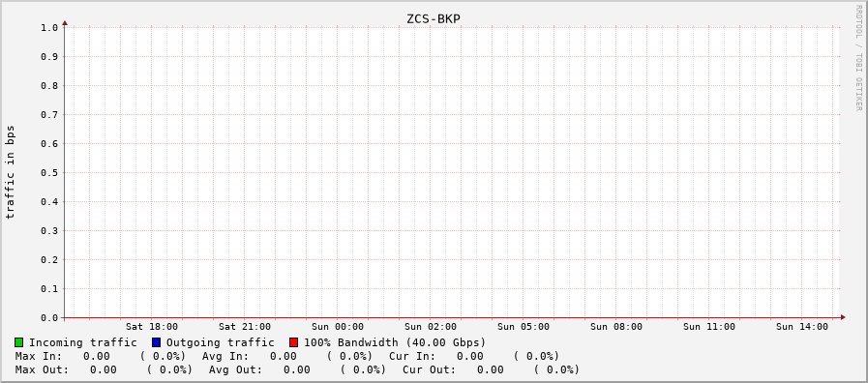Screen dimensions: 868x383
Task: Click the Sun 02:00 time axis label
Action: [x=431, y=327]
